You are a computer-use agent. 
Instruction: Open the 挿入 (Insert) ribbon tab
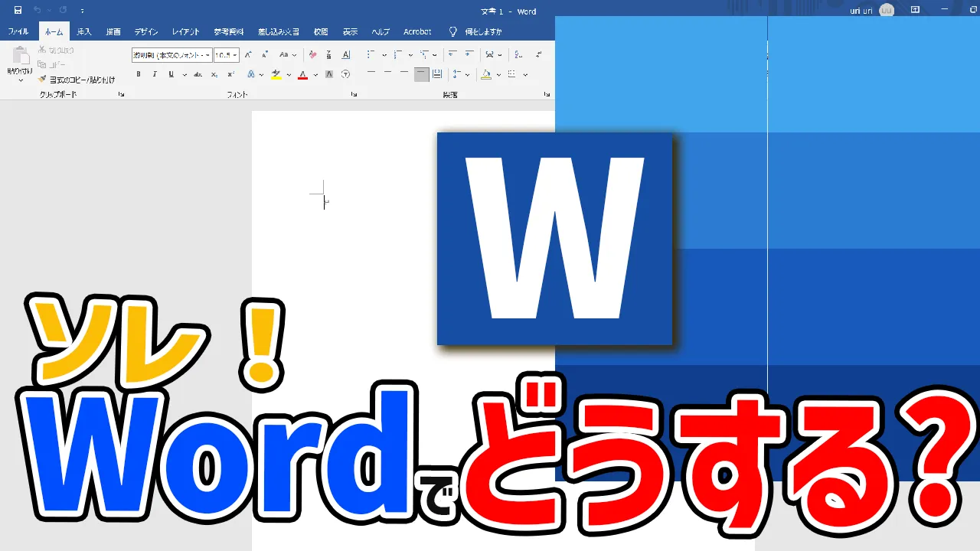coord(84,32)
